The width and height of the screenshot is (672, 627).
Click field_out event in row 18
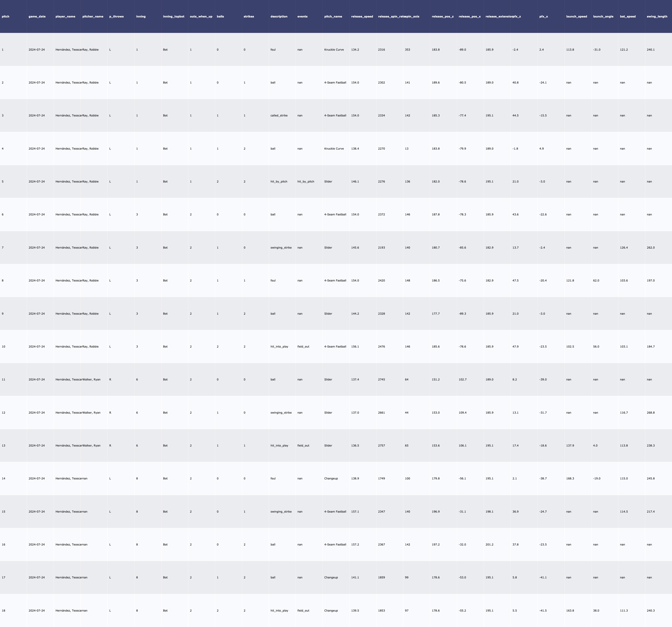(x=303, y=610)
